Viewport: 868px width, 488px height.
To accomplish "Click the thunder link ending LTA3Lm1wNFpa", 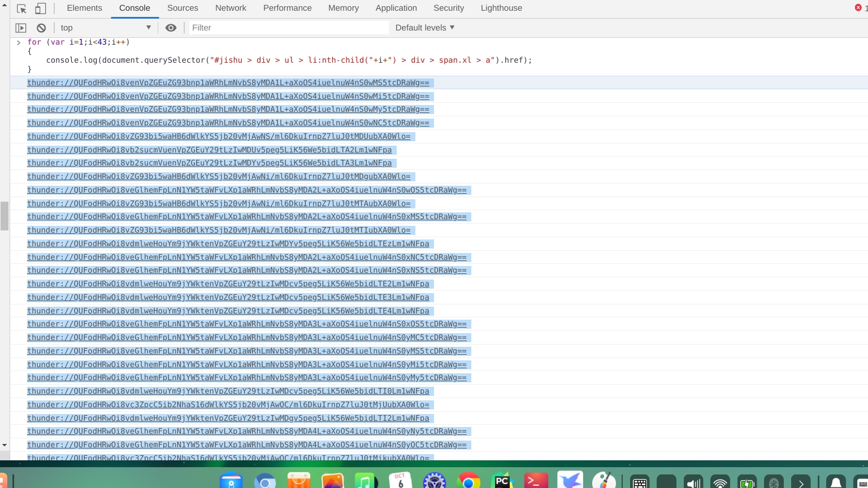I will pyautogui.click(x=209, y=163).
